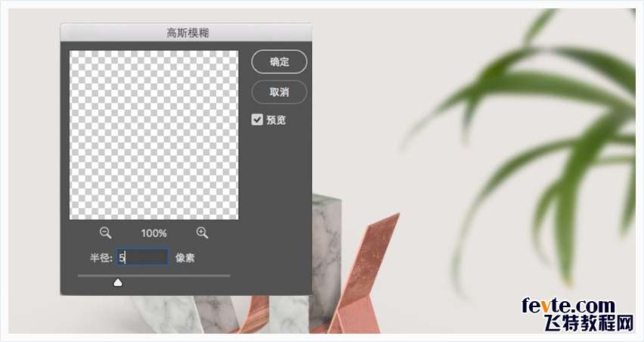Cancel the dialog with the 取消 button
Screen dimensions: 644x342
(279, 92)
